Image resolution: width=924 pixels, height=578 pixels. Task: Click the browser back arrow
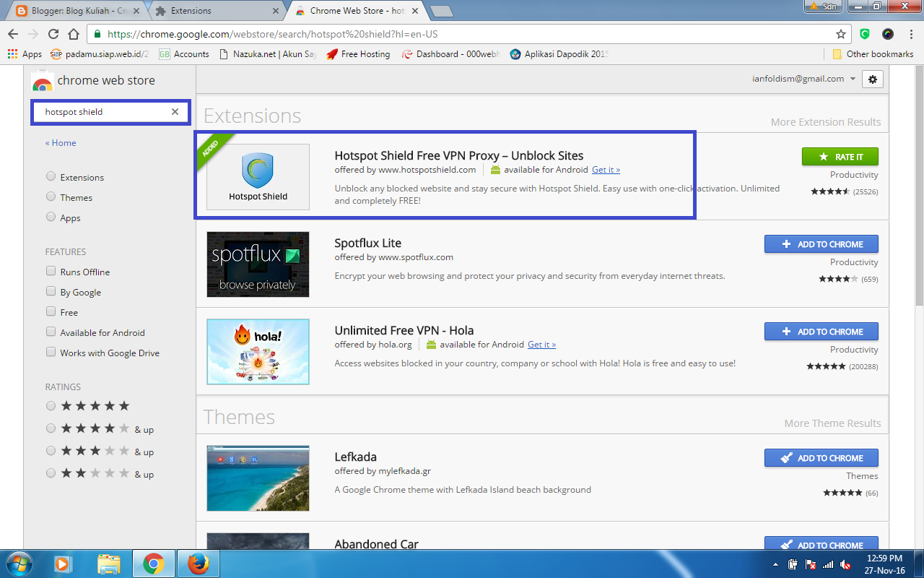click(x=12, y=34)
